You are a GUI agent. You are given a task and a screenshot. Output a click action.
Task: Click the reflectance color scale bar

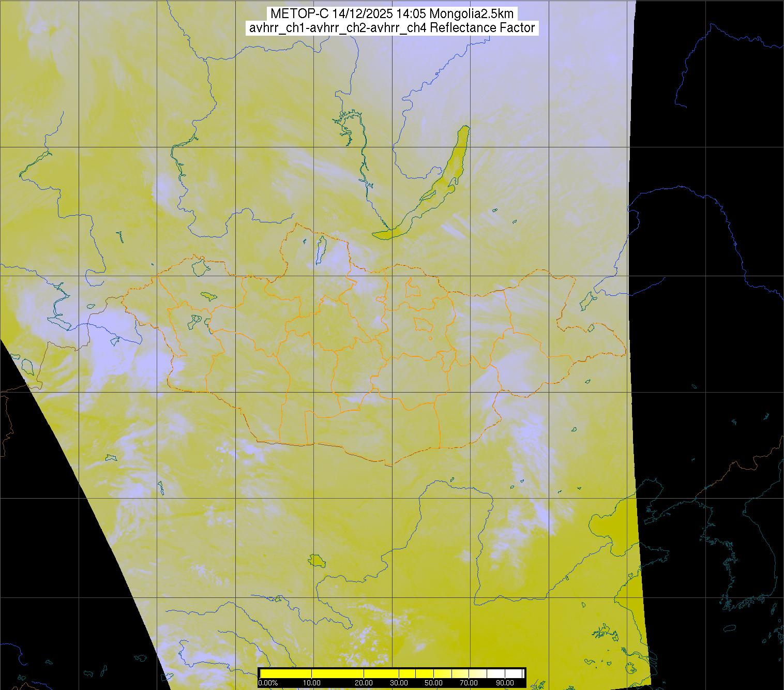391,673
